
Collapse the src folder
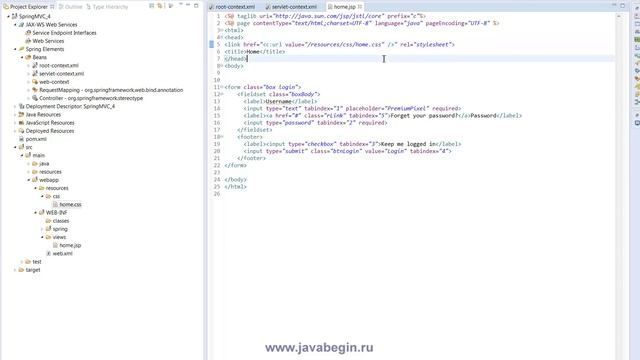coord(15,147)
